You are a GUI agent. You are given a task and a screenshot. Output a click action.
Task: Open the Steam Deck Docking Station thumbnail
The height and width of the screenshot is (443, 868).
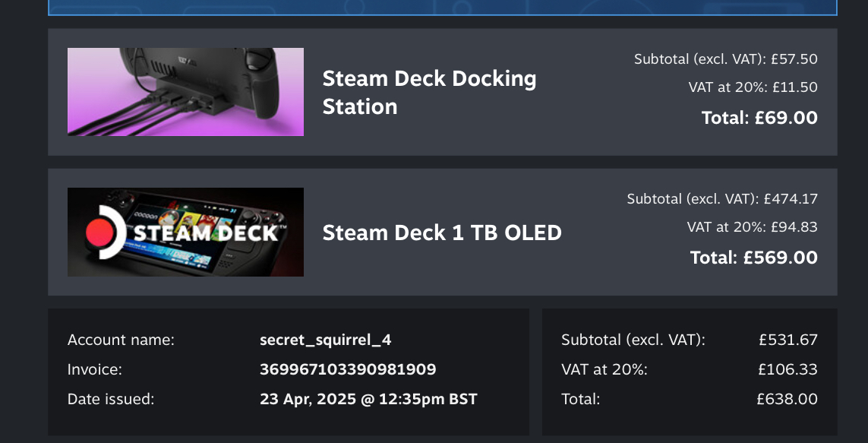[185, 92]
